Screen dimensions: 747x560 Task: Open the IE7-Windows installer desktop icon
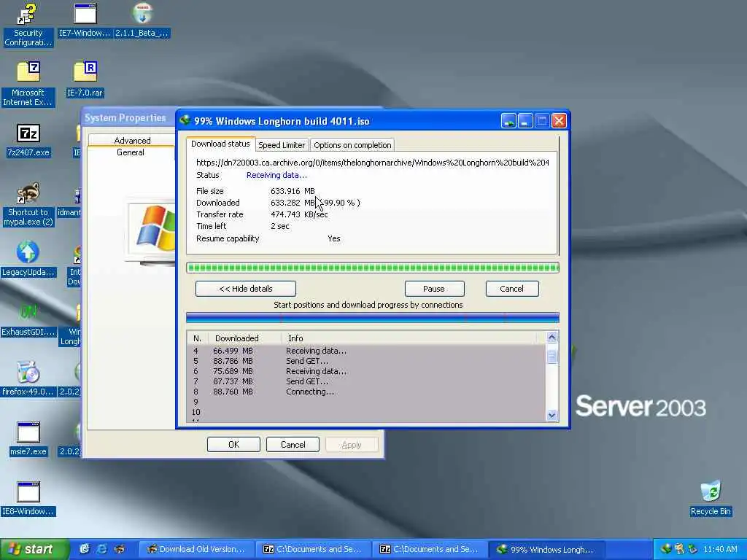click(85, 20)
